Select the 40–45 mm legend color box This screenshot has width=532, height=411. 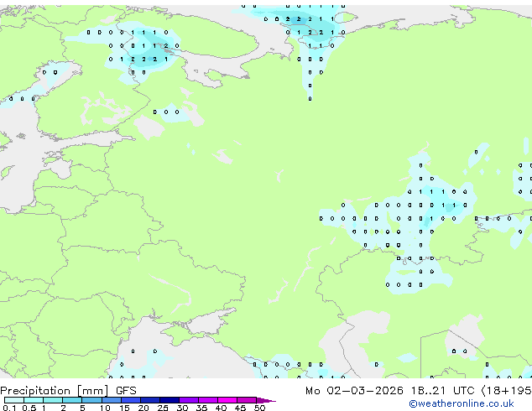[x=227, y=400]
